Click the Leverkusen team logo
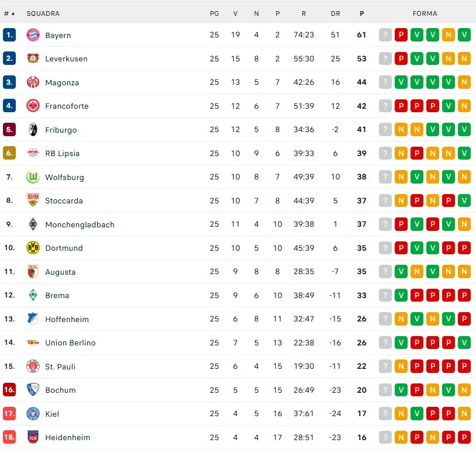Image resolution: width=476 pixels, height=453 pixels. coord(33,58)
